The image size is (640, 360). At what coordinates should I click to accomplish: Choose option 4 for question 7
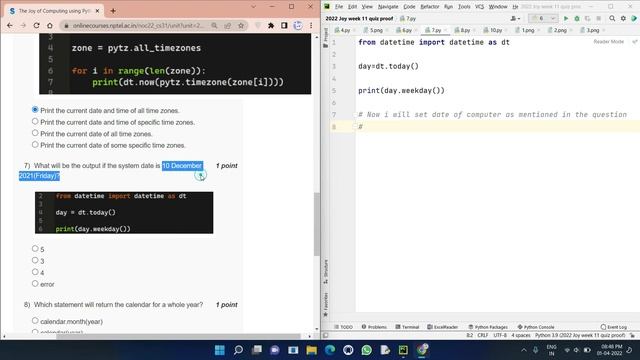pos(35,272)
